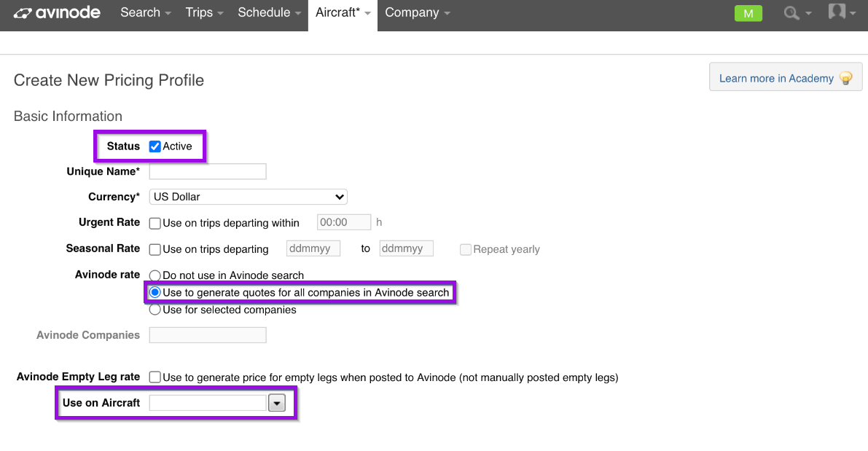The width and height of the screenshot is (868, 451).
Task: Click the Avinode logo
Action: [57, 12]
